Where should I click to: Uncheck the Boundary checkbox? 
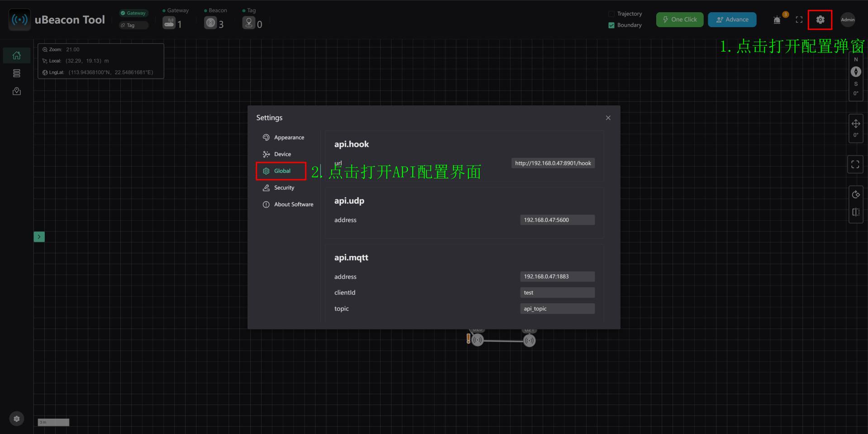[x=611, y=25]
